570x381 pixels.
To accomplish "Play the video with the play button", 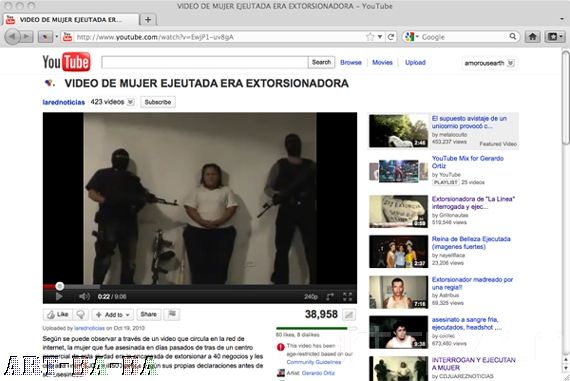I will coord(59,297).
